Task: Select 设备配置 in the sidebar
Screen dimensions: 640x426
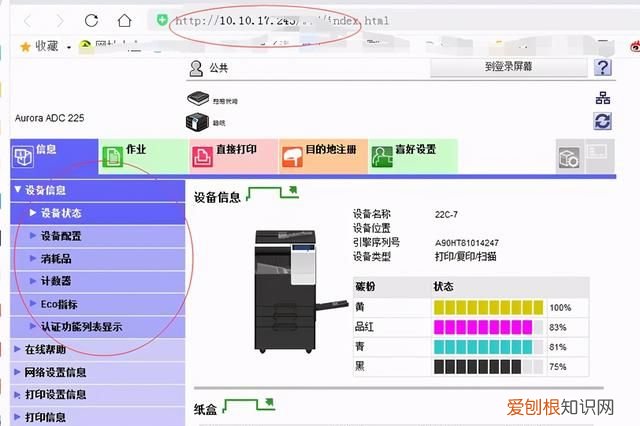Action: 98,236
